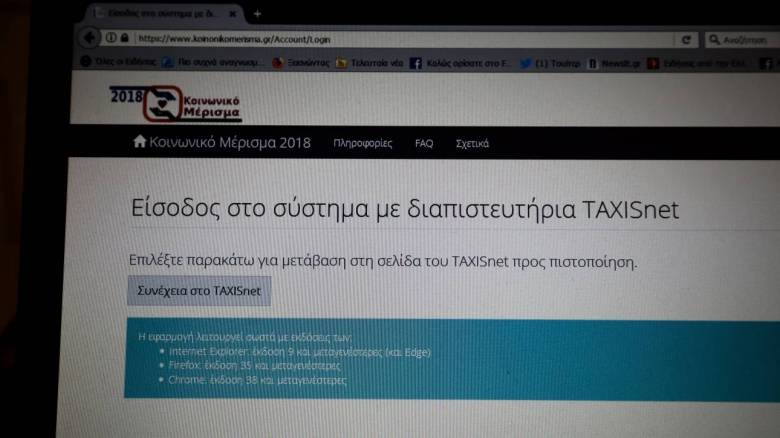Open a new tab with plus icon
The image size is (780, 438).
tap(257, 14)
